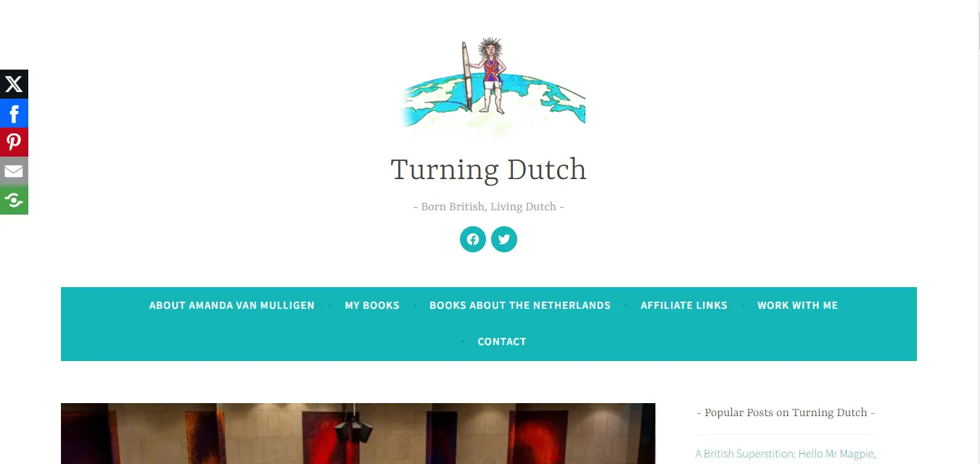Open Books About the Netherlands page

click(x=520, y=305)
